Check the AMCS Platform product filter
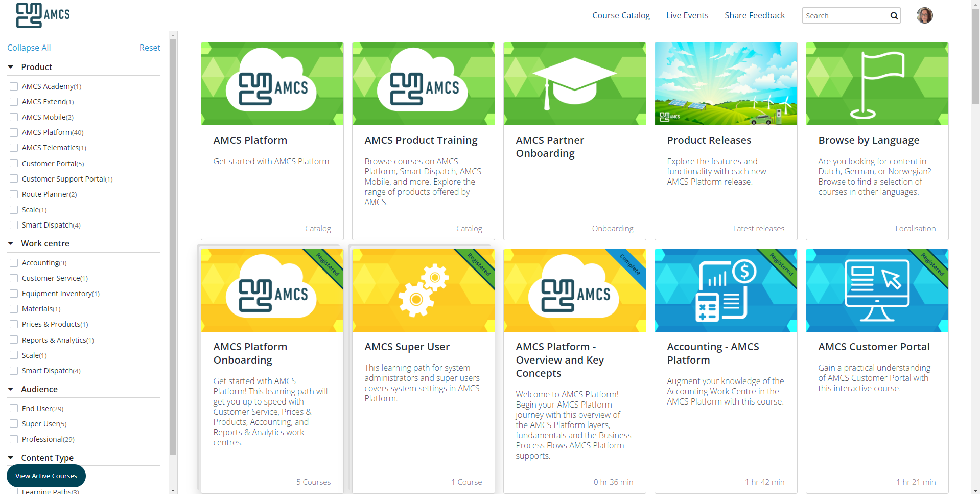The height and width of the screenshot is (494, 980). (14, 132)
